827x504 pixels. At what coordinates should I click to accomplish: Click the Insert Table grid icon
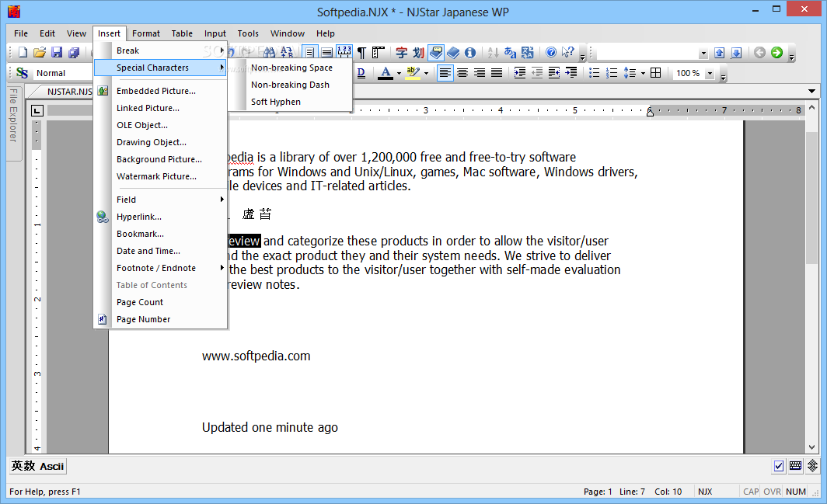point(655,73)
